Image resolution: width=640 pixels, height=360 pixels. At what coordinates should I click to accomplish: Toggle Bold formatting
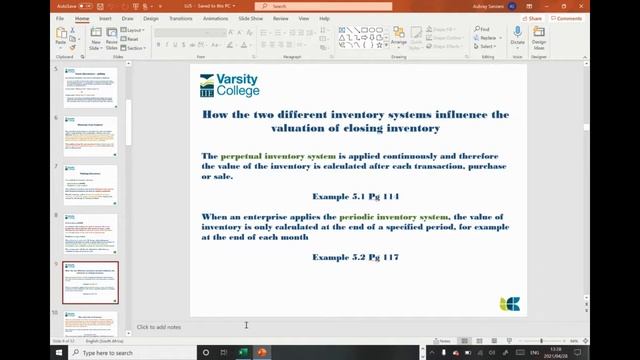[x=158, y=45]
